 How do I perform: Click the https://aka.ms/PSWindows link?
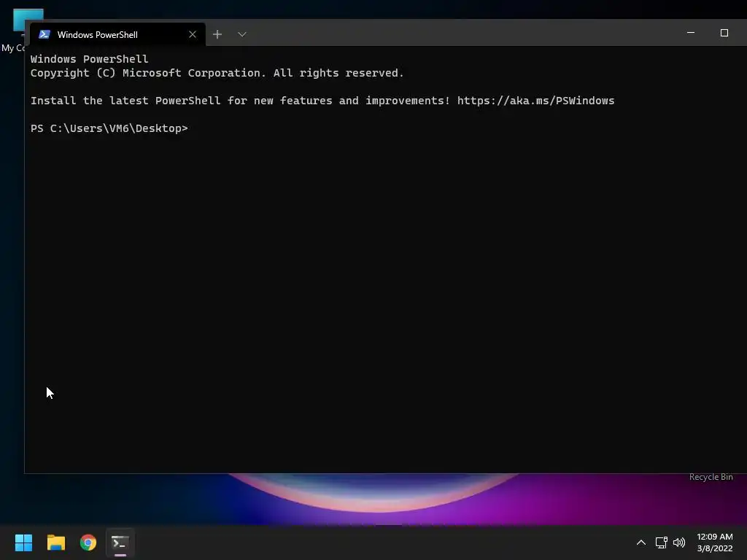click(x=535, y=101)
